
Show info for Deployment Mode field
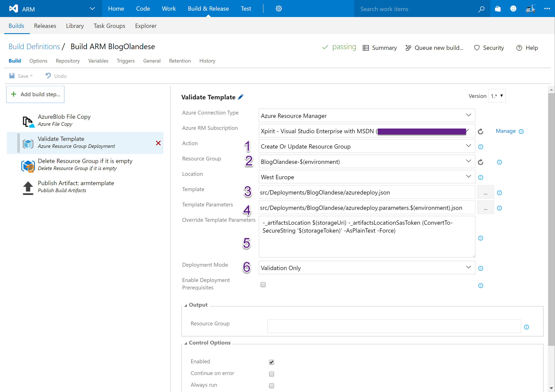pos(481,268)
